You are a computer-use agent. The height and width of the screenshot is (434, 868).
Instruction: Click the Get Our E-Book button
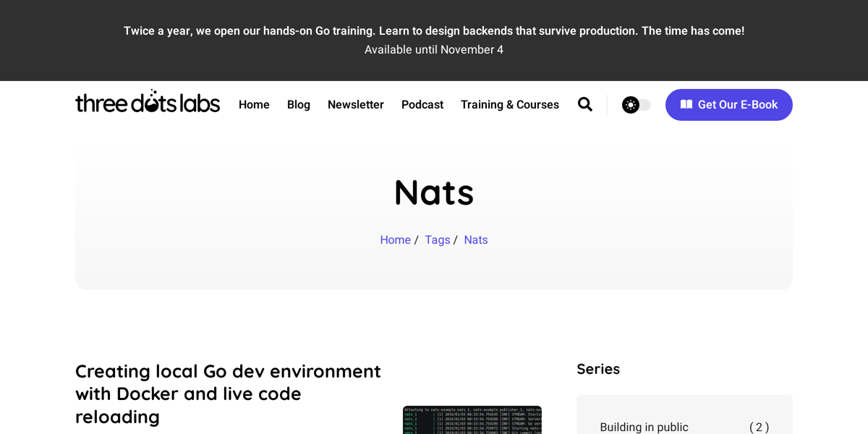pyautogui.click(x=729, y=105)
